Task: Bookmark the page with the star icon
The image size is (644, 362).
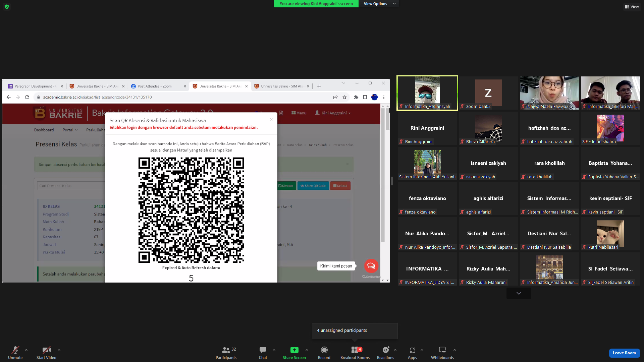Action: pyautogui.click(x=344, y=97)
